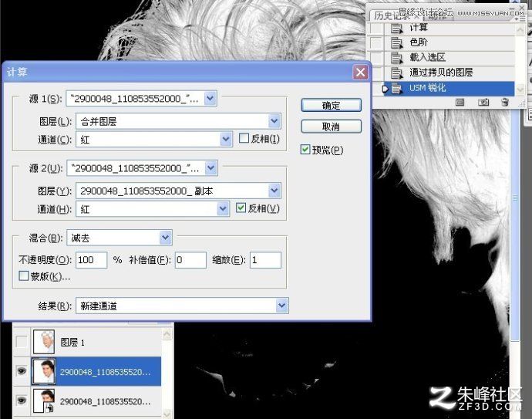Uncheck 反相(V) invert for Source 2

tap(241, 208)
